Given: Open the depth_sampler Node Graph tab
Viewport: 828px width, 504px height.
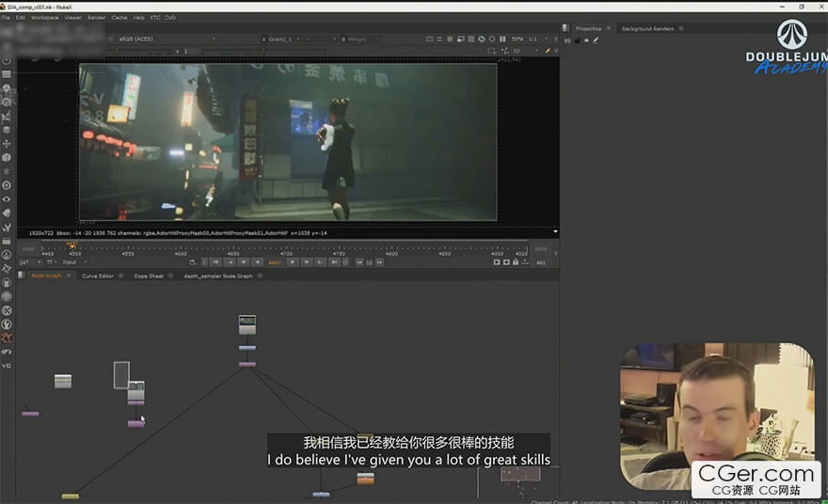Looking at the screenshot, I should (217, 276).
